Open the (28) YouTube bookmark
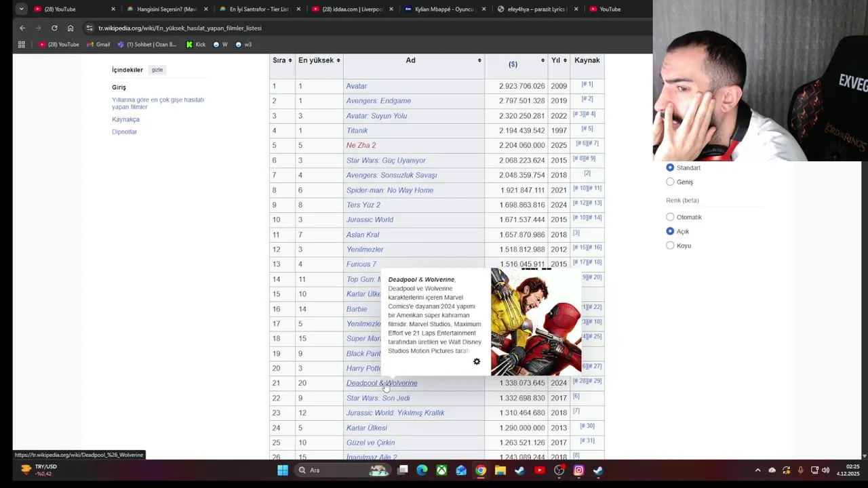Viewport: 868px width, 488px height. (59, 45)
